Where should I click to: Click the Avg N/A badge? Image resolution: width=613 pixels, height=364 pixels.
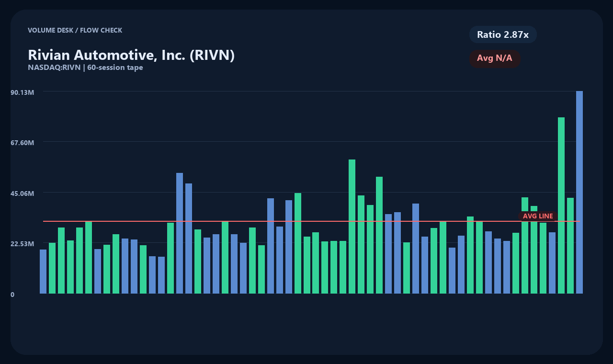click(x=495, y=58)
